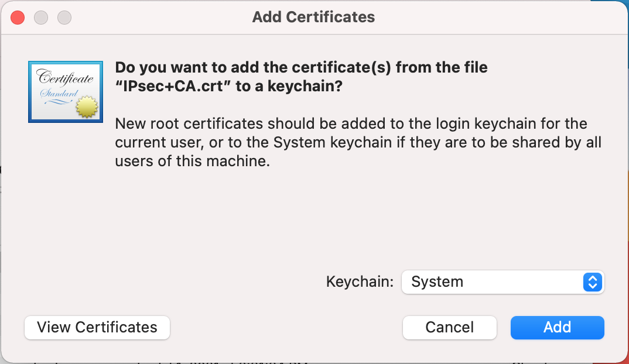The height and width of the screenshot is (364, 629).
Task: Click the cursive "Certificate" word on the icon
Action: 65,77
